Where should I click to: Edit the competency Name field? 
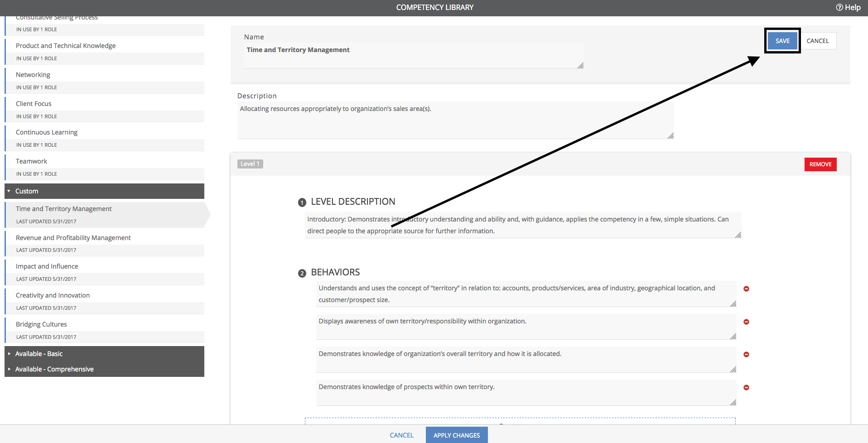[414, 56]
